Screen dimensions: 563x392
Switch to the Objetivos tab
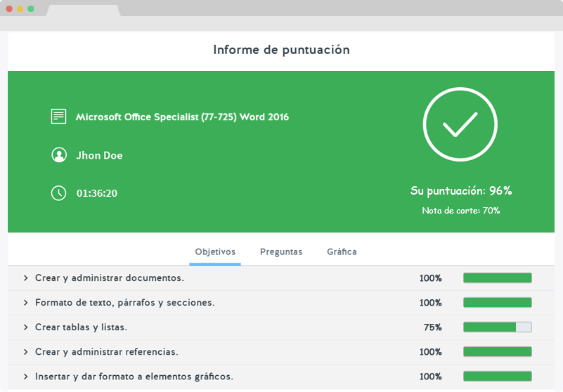(215, 251)
